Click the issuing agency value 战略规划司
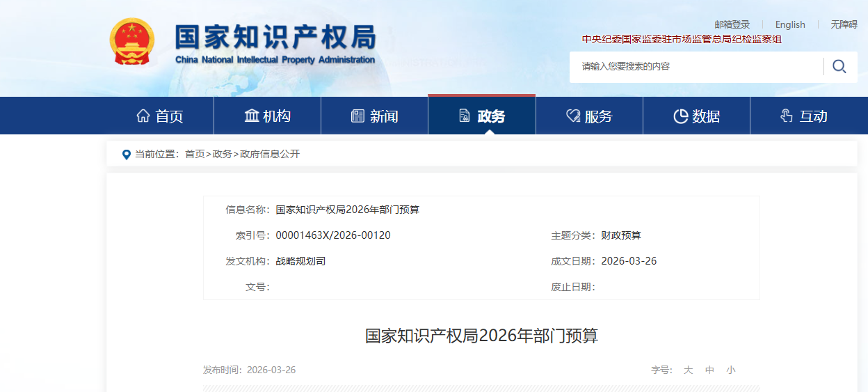 tap(300, 261)
